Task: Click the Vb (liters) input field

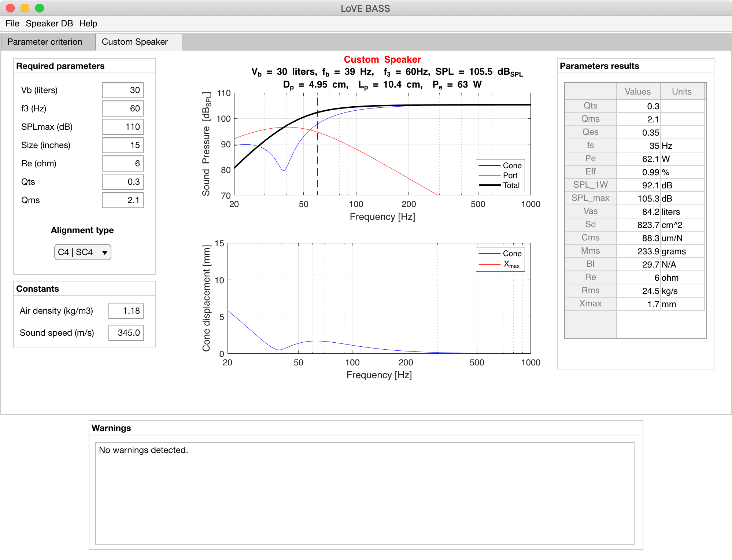Action: point(122,90)
